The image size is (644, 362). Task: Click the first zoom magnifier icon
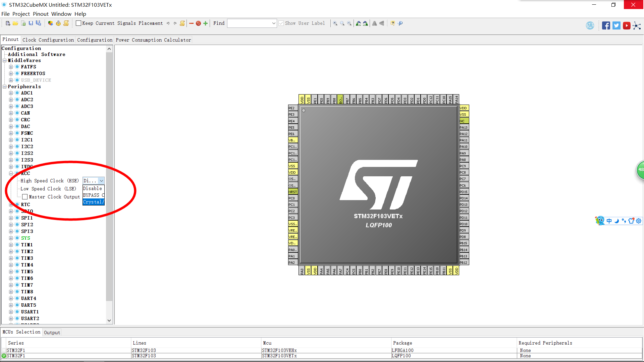tap(335, 23)
